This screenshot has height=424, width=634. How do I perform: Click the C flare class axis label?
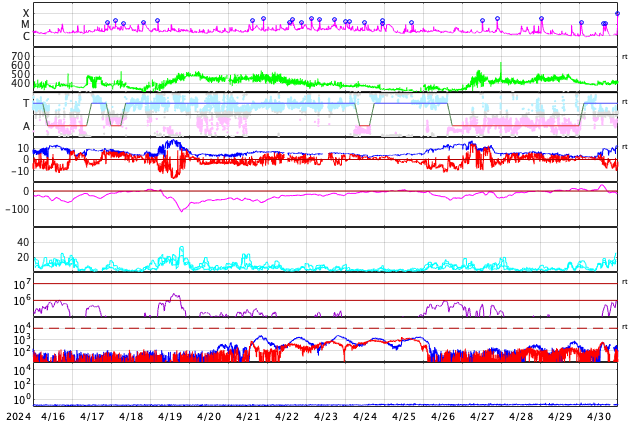(26, 36)
